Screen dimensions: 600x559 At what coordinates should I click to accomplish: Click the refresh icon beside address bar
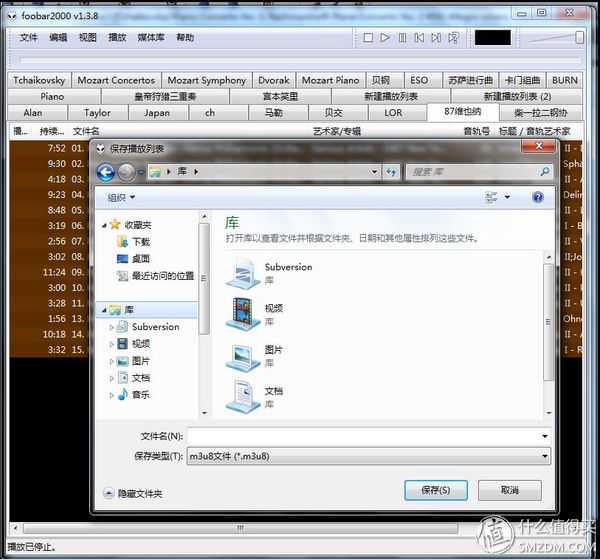click(x=389, y=172)
